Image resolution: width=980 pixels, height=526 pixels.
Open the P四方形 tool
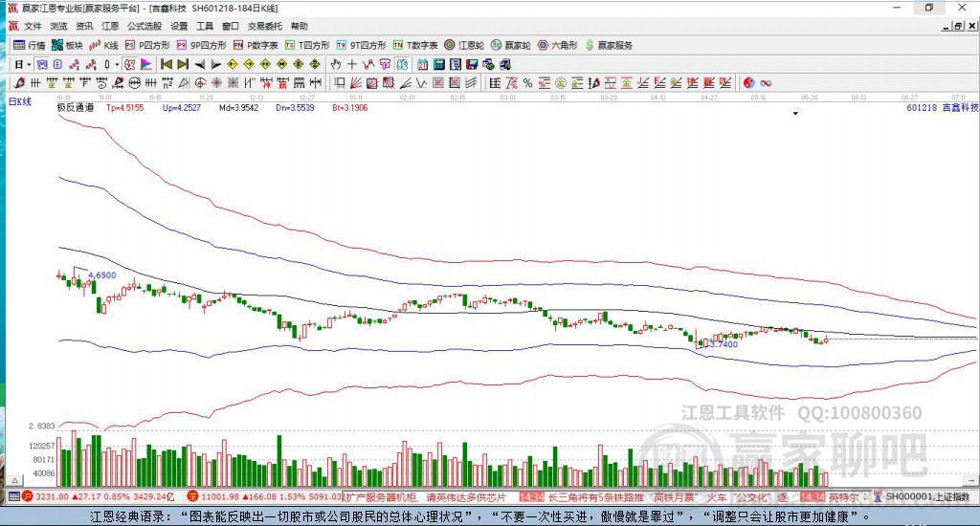click(x=147, y=45)
